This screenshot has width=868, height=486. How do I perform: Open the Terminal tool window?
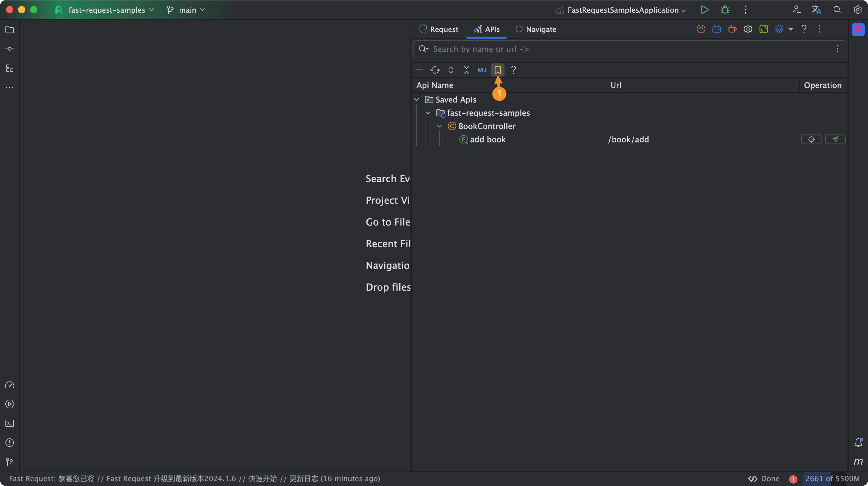click(10, 423)
